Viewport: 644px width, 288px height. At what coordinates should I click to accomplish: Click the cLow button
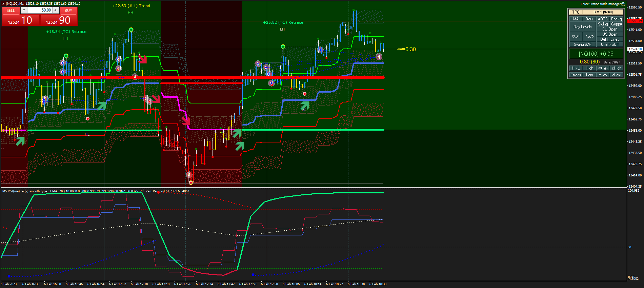(x=617, y=75)
